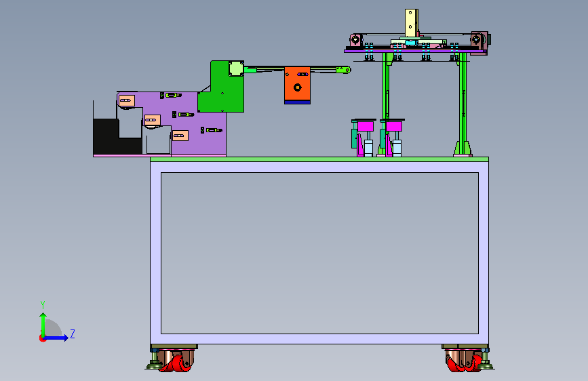Select the top-left peach sensor plate

click(127, 100)
